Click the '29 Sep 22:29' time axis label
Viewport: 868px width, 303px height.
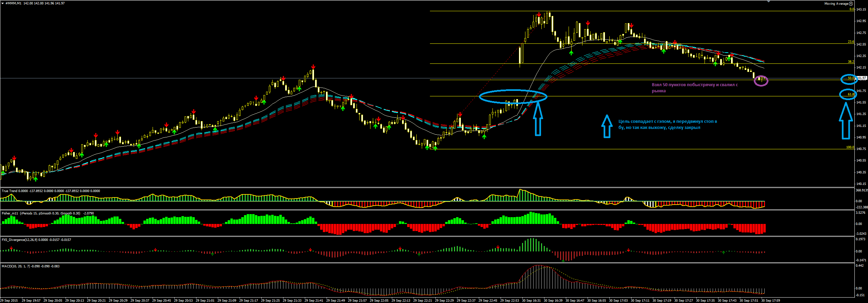coord(445,301)
